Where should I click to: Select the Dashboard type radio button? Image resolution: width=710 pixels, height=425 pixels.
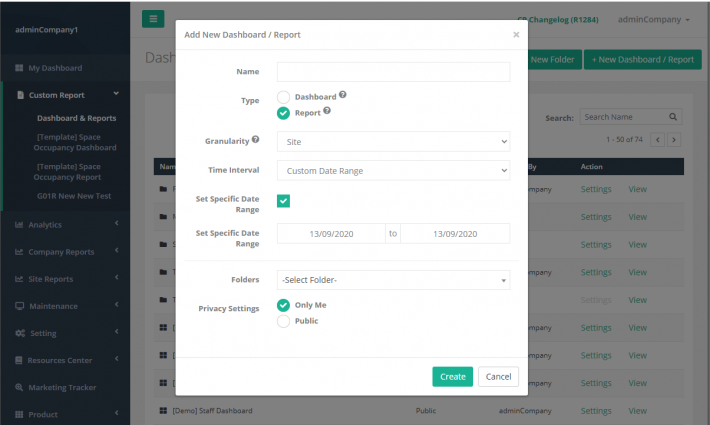click(283, 97)
